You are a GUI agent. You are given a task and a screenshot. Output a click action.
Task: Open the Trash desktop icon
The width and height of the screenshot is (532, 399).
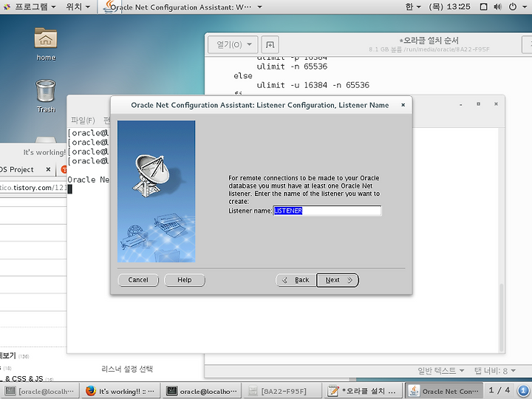tap(46, 95)
